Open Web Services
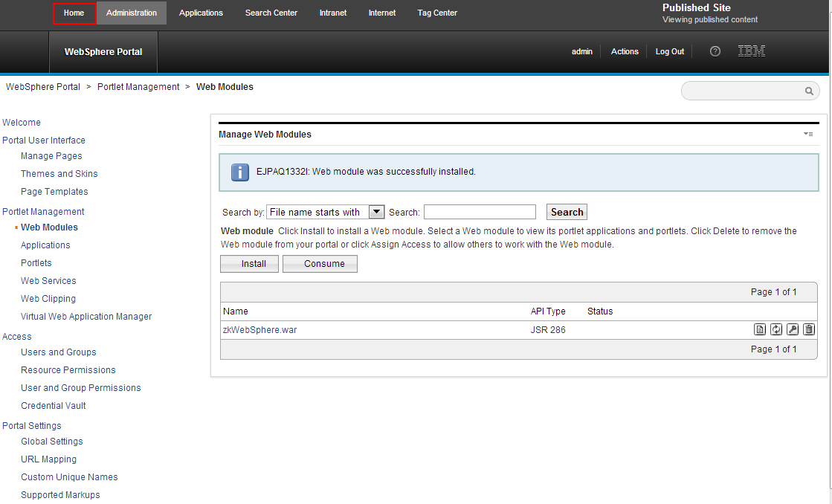Screen dimensions: 832x504 pyautogui.click(x=48, y=281)
